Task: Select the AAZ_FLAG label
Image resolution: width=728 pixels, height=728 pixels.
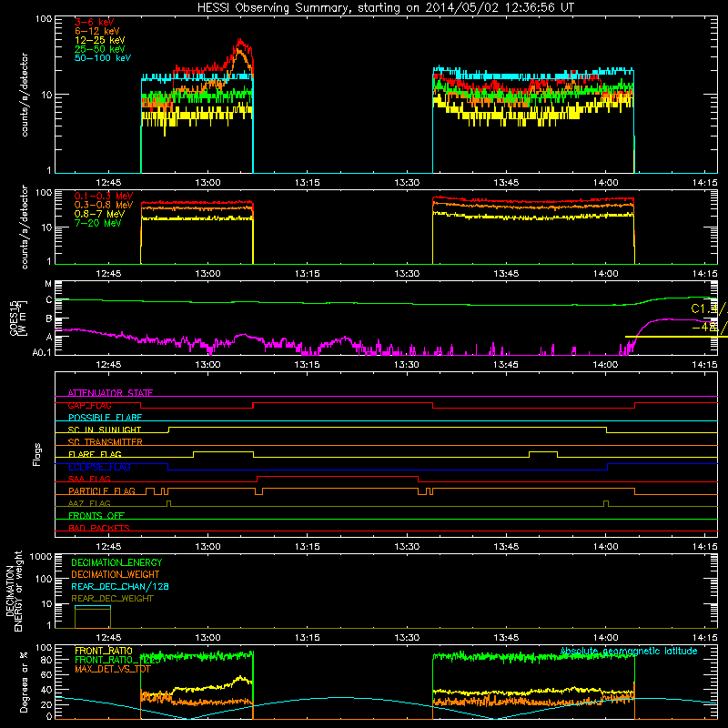Action: tap(88, 503)
